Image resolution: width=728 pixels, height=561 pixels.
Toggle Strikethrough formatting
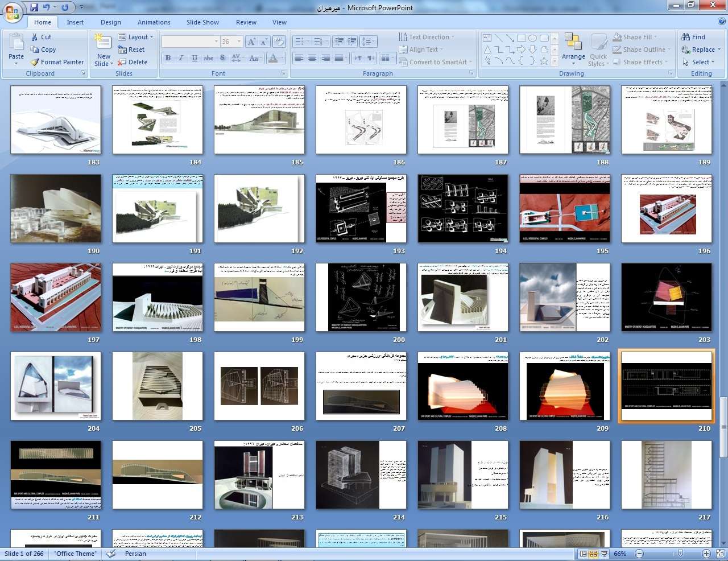(x=209, y=58)
